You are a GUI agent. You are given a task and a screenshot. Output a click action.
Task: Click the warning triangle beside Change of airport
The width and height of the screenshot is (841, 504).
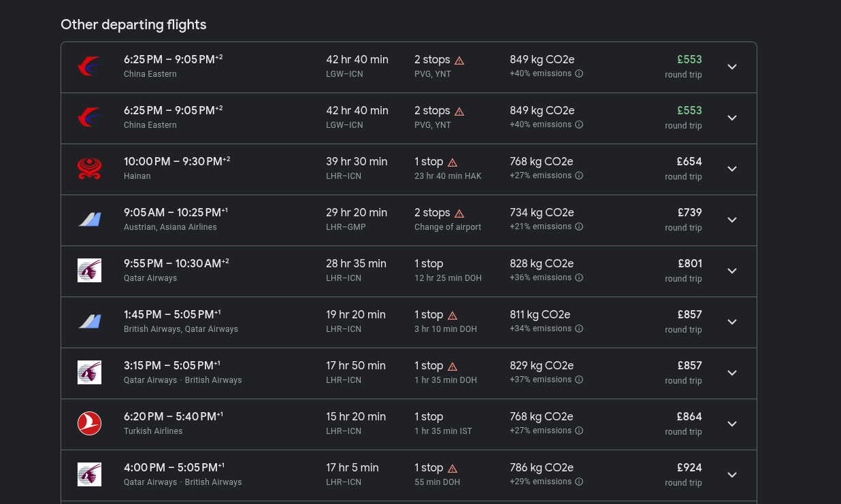coord(459,214)
